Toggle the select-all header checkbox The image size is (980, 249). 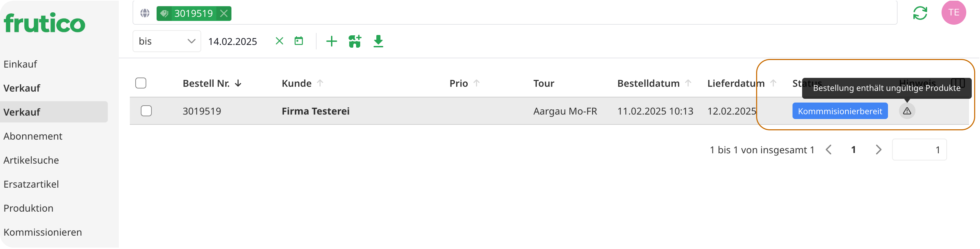tap(141, 83)
